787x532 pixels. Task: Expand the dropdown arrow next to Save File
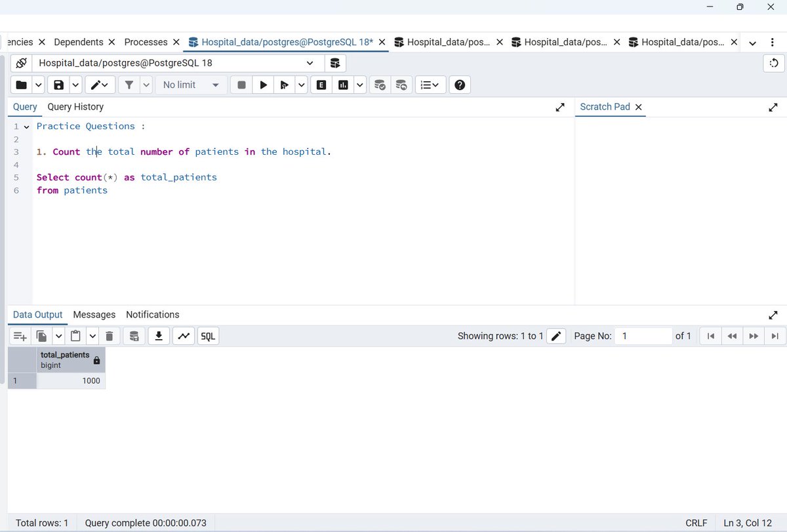coord(75,85)
